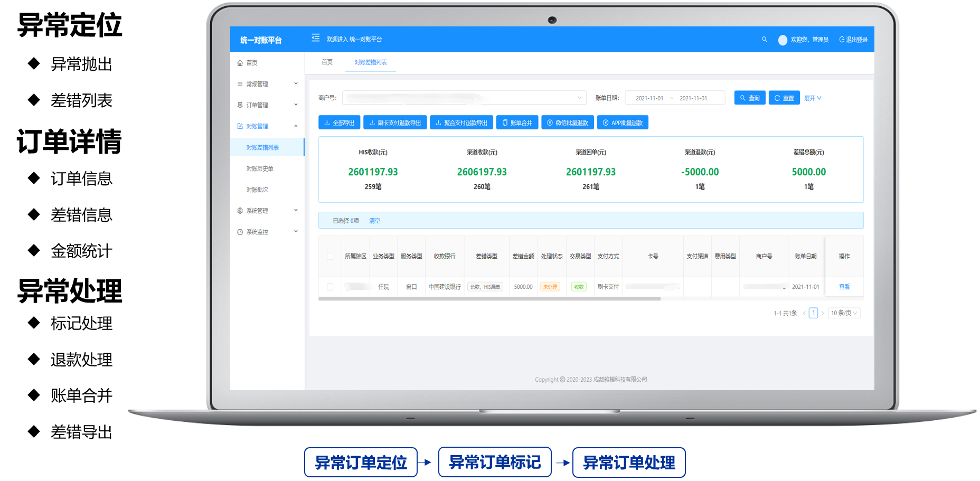Viewport: 980px width, 481px height.
Task: Click the table's horizontal scrollbar
Action: click(489, 299)
